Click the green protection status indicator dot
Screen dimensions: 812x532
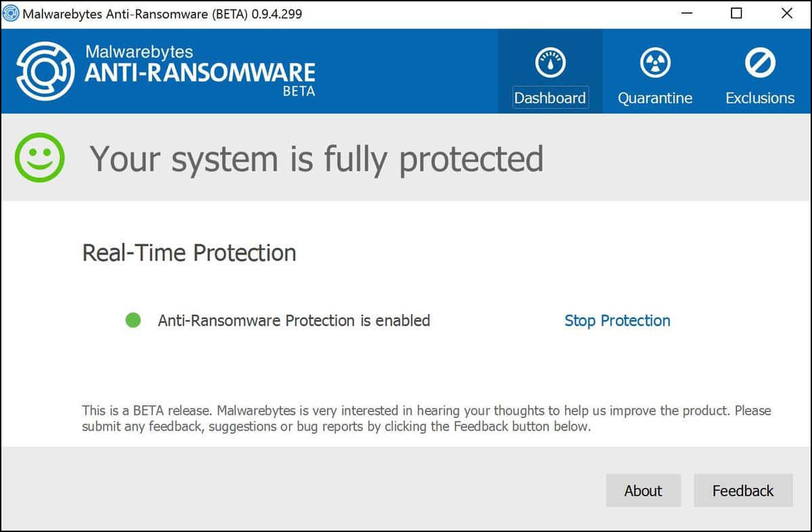[133, 320]
